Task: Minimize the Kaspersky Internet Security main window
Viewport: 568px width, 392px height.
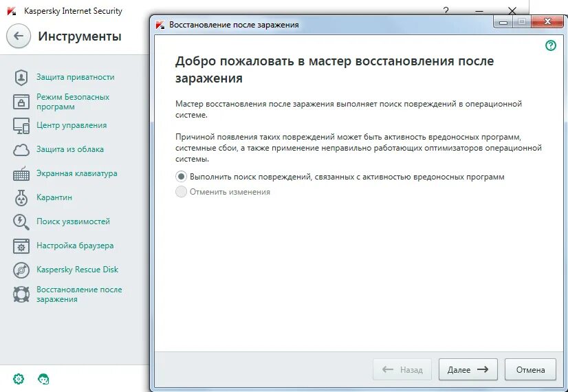Action: pos(479,11)
